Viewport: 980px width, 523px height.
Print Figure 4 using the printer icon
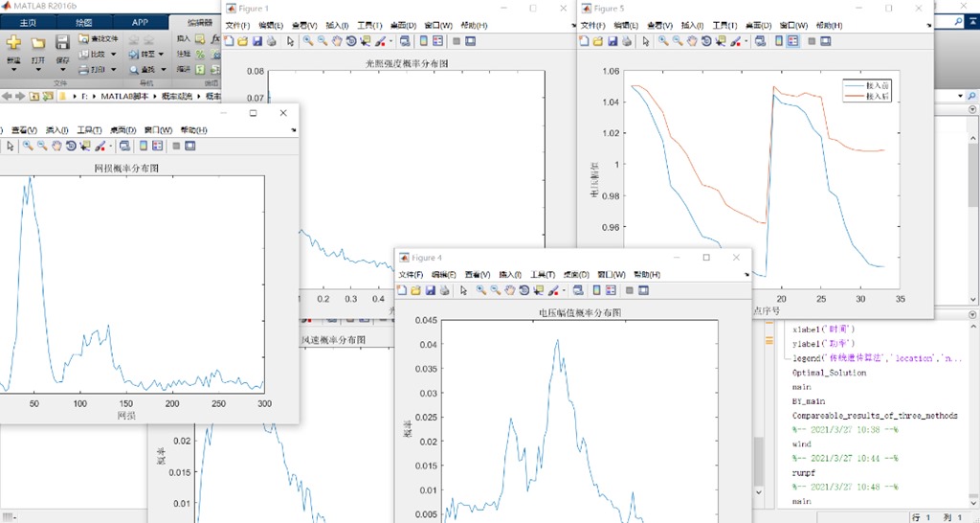click(x=444, y=290)
